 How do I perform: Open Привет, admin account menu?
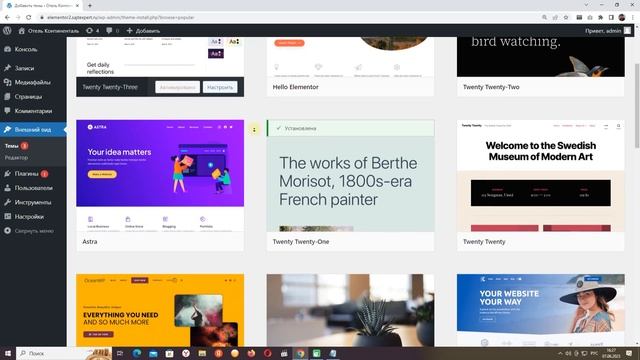(x=608, y=31)
